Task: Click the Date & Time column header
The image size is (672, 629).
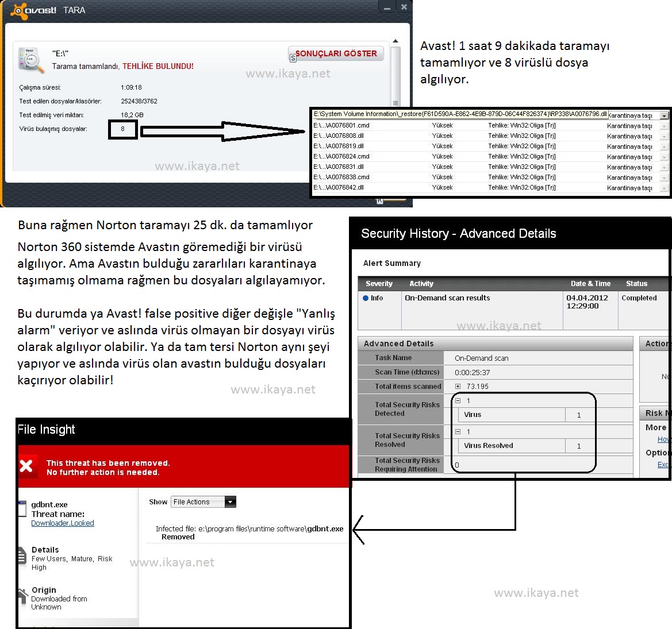Action: click(590, 283)
